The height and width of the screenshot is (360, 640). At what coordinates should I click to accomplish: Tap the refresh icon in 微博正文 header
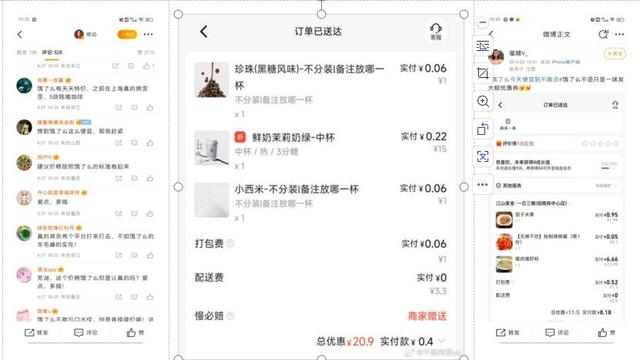603,34
